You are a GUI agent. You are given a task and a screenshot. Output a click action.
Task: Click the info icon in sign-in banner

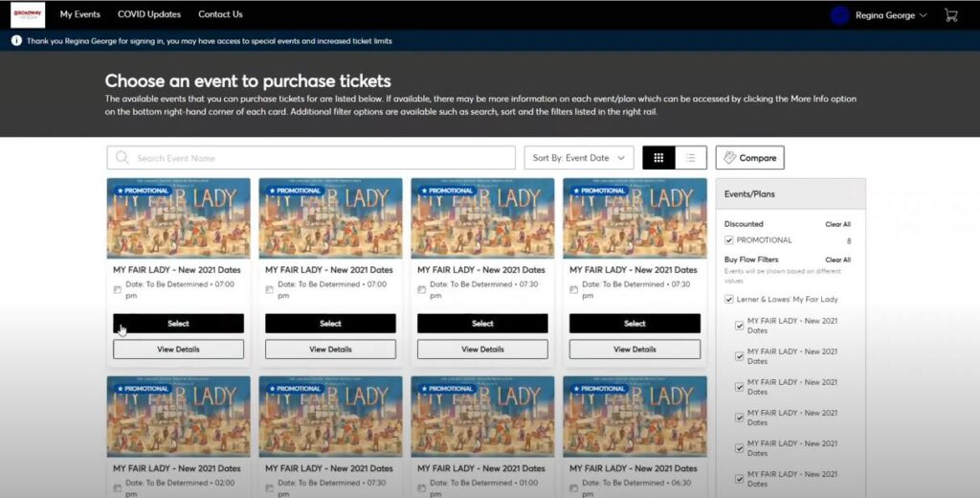[x=16, y=40]
